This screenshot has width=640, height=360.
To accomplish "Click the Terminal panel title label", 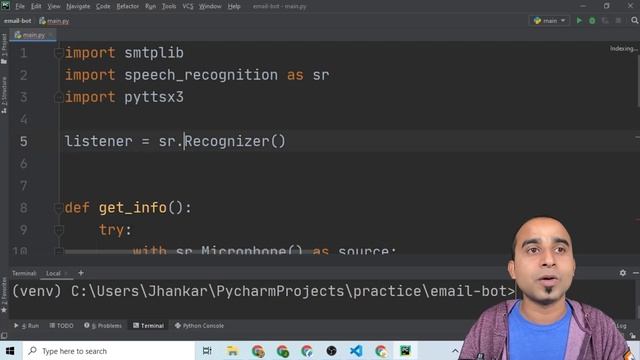I will point(24,273).
